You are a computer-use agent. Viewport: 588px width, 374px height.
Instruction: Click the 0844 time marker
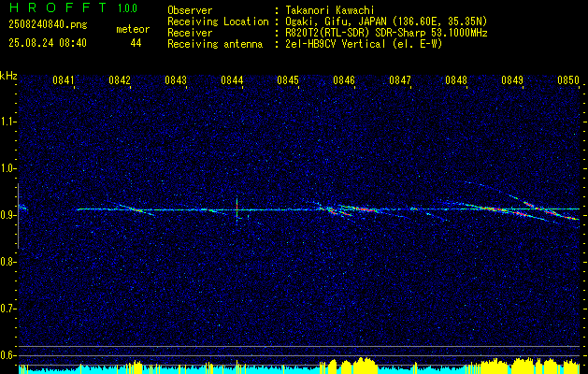click(x=232, y=80)
